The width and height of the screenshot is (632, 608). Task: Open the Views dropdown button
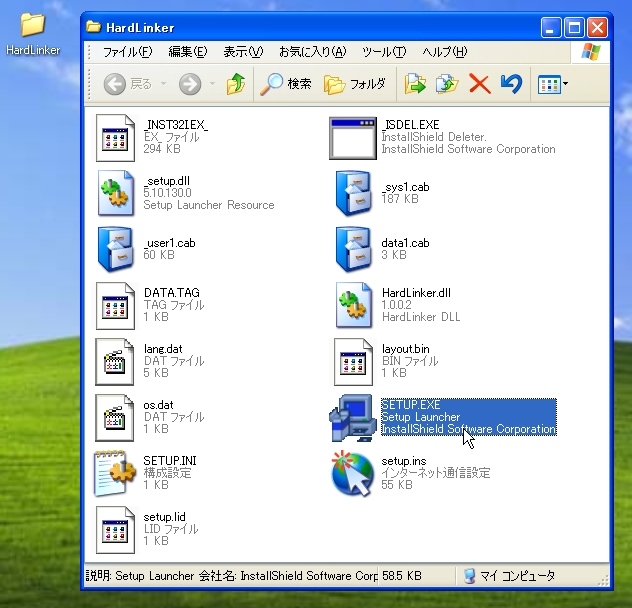tap(553, 84)
